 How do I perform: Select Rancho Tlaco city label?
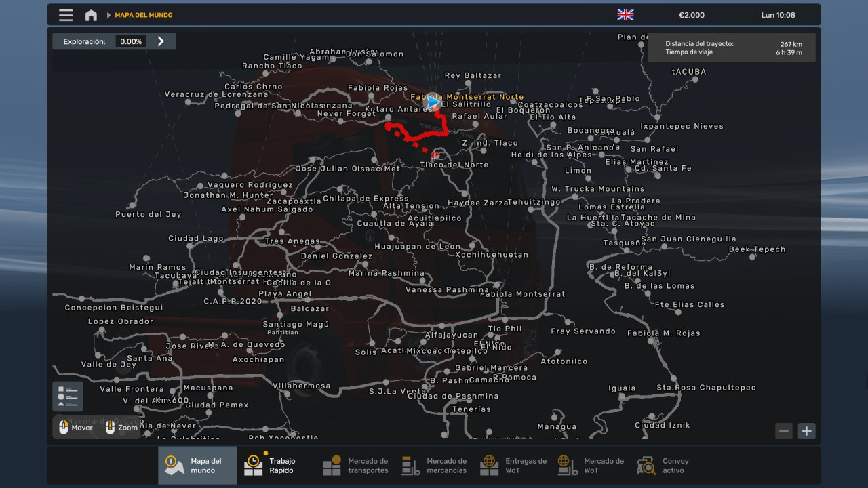tap(272, 66)
